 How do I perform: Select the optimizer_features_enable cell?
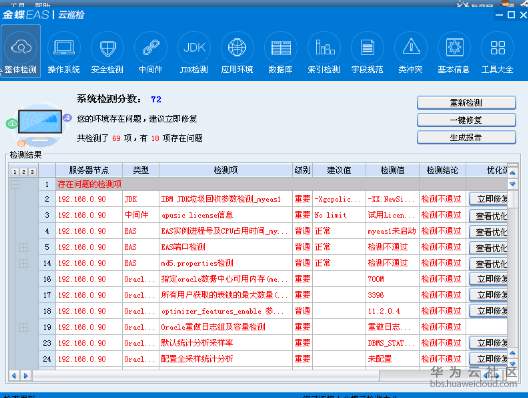226,311
